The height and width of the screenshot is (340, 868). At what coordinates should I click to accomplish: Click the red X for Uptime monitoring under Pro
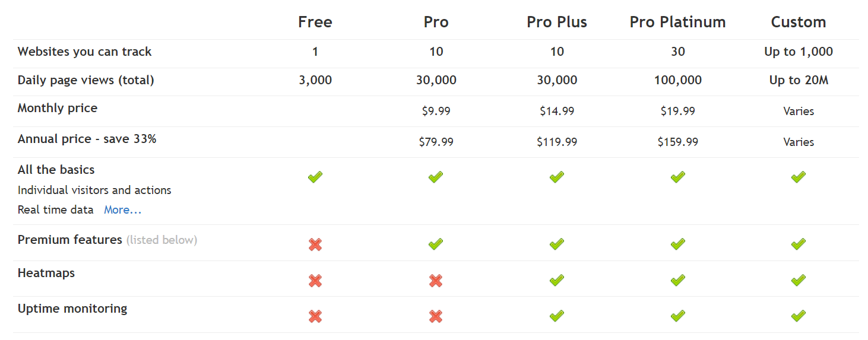(436, 316)
